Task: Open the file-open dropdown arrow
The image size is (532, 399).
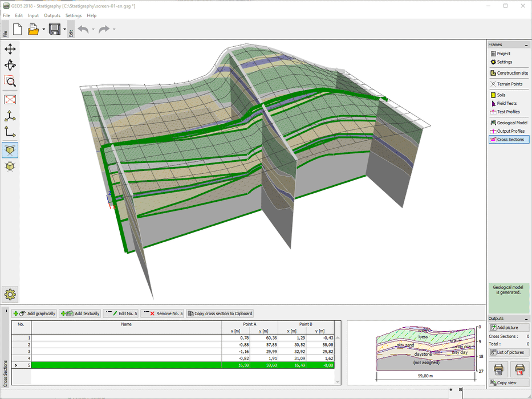Action: [43, 28]
